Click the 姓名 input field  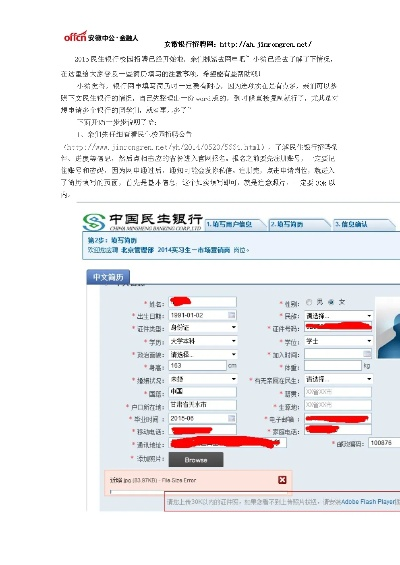[203, 302]
